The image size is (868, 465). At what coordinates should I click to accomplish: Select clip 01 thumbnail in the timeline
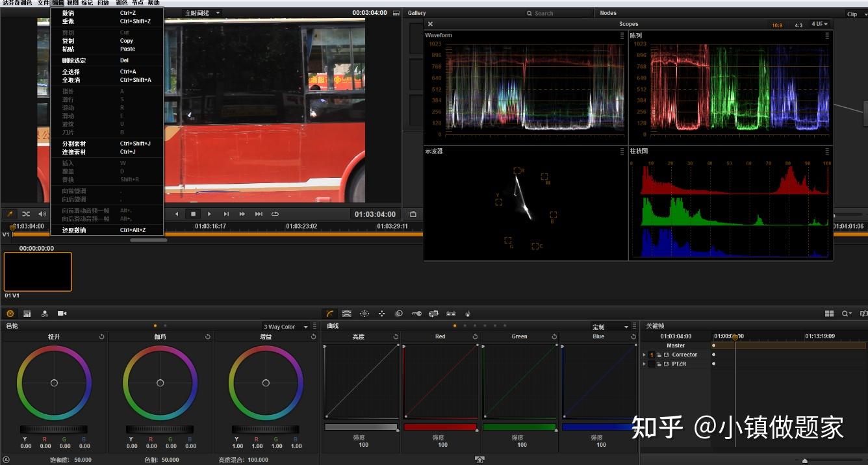tap(38, 271)
